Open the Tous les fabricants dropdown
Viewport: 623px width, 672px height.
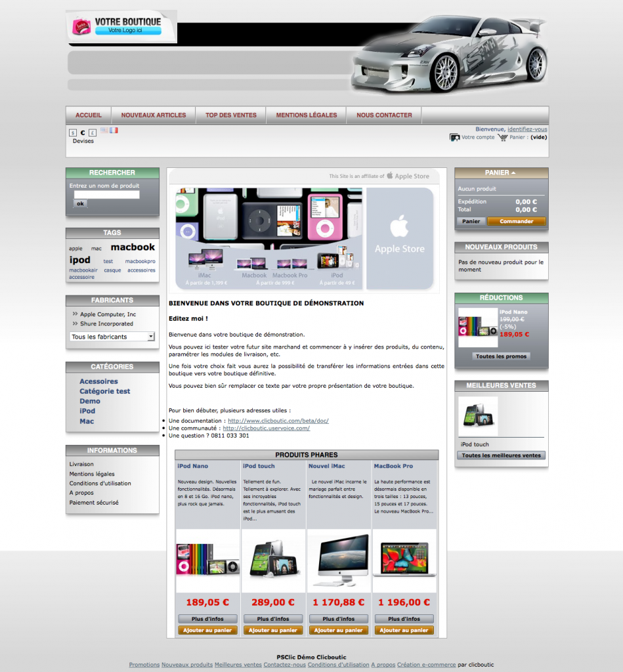coord(112,337)
